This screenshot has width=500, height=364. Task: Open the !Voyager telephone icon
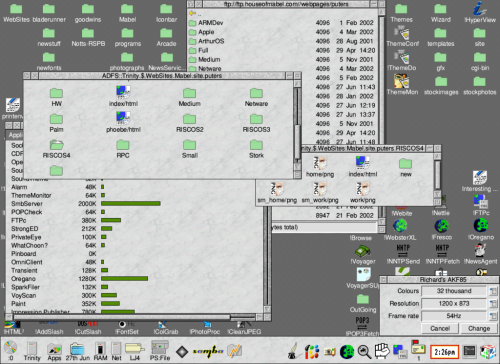363,255
